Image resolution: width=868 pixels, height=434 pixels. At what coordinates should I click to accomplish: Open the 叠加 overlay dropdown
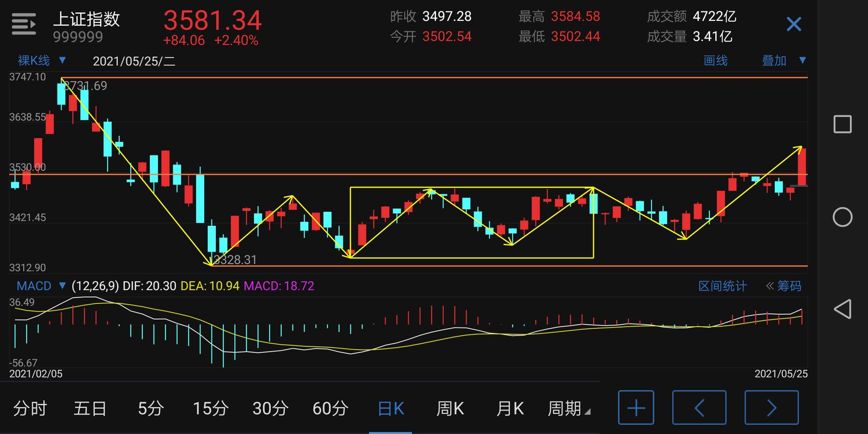pos(784,61)
